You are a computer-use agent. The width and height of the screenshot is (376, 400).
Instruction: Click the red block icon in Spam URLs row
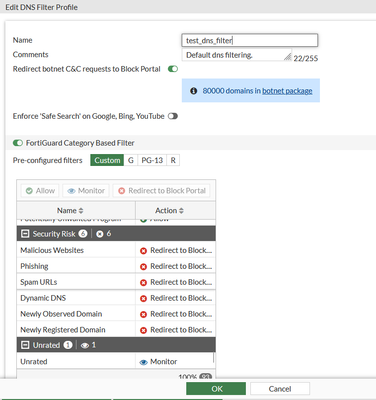[143, 283]
